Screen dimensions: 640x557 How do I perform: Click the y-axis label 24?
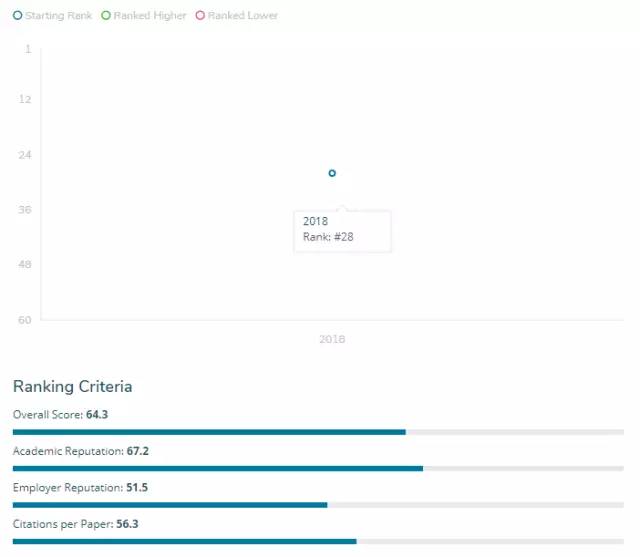[x=25, y=155]
